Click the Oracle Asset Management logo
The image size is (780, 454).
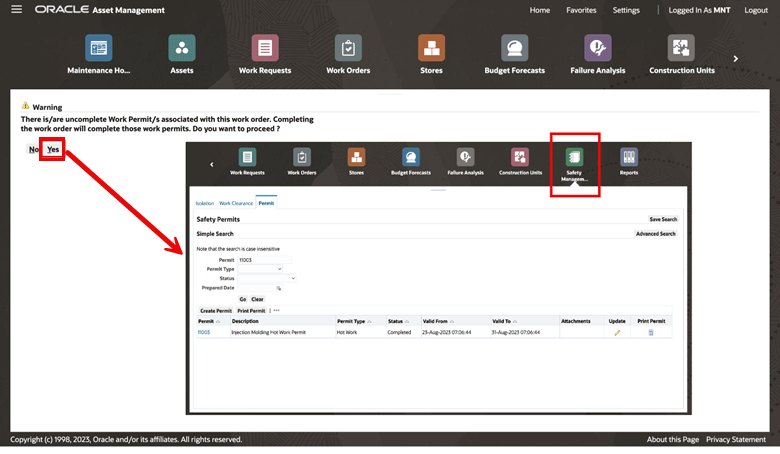tap(99, 10)
